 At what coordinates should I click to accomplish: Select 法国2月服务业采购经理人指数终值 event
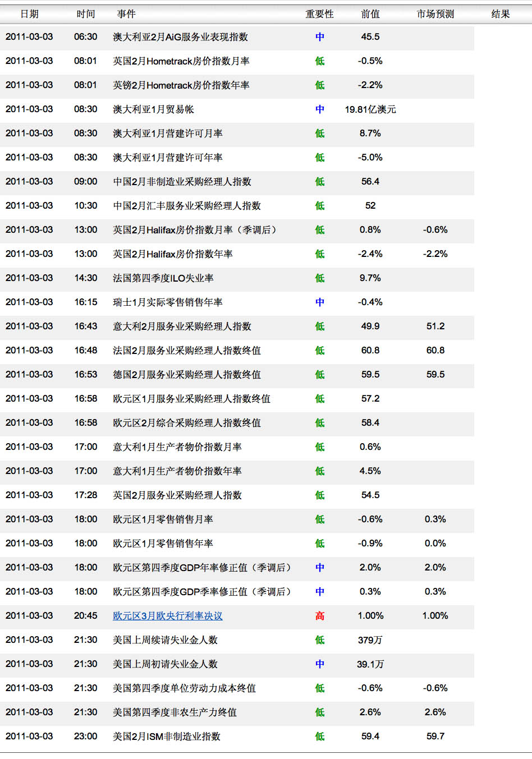click(187, 351)
